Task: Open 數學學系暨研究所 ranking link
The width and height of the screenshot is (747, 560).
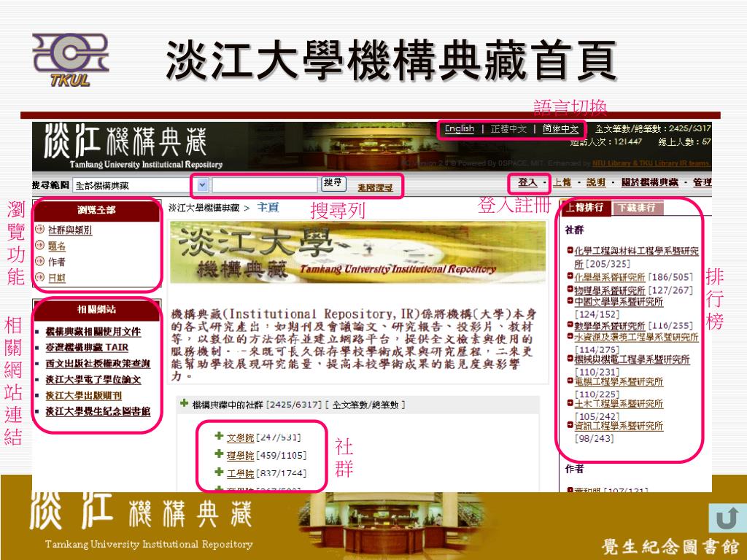Action: click(609, 326)
